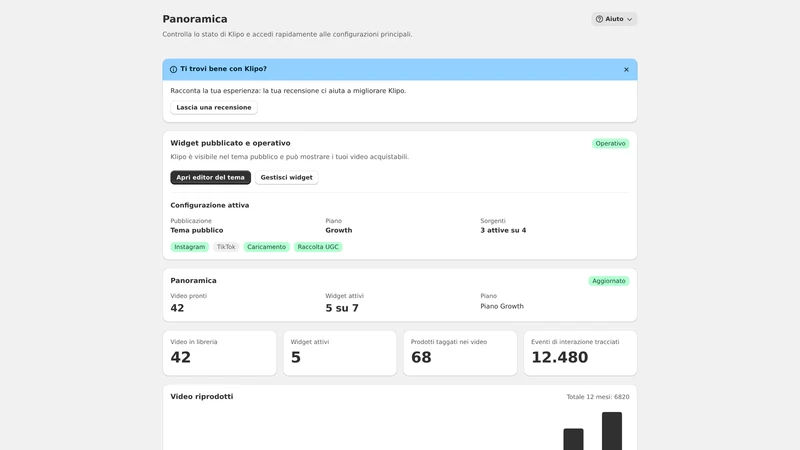This screenshot has height=450, width=800.
Task: Open Apri editor del tema
Action: (x=210, y=178)
